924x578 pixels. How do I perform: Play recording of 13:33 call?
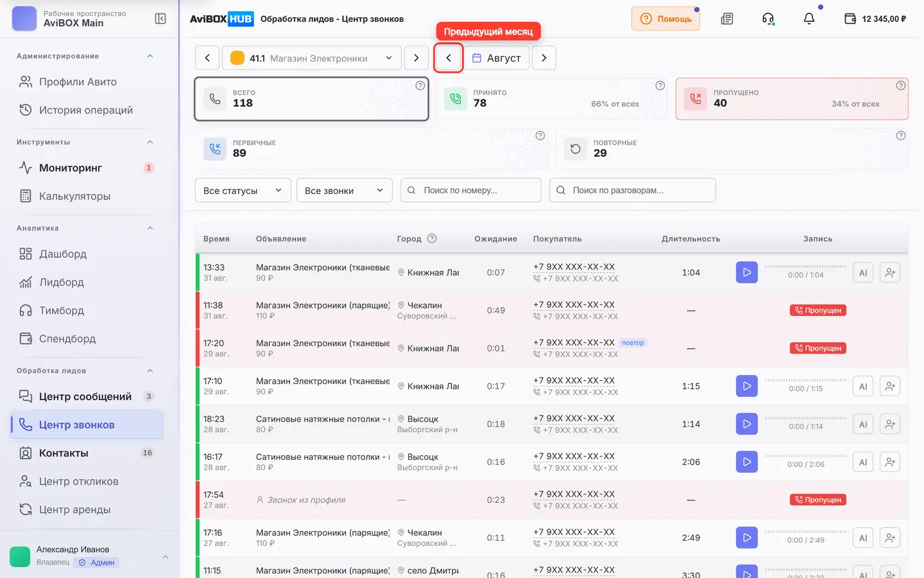click(747, 272)
